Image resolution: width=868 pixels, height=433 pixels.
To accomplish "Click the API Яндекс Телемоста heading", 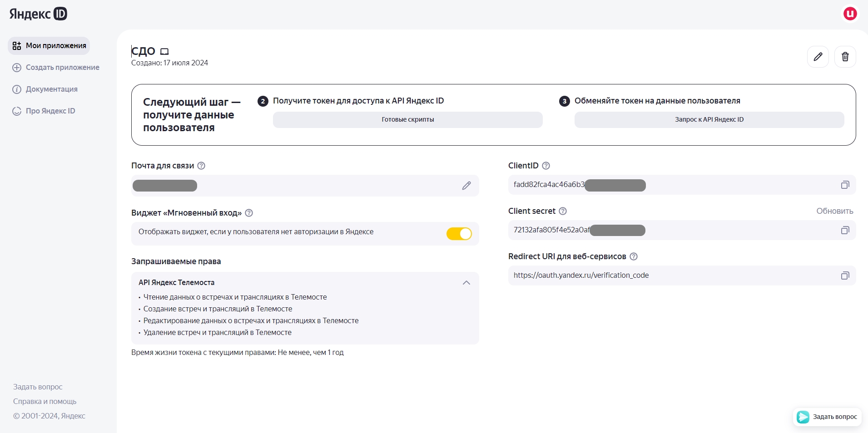I will pyautogui.click(x=176, y=282).
